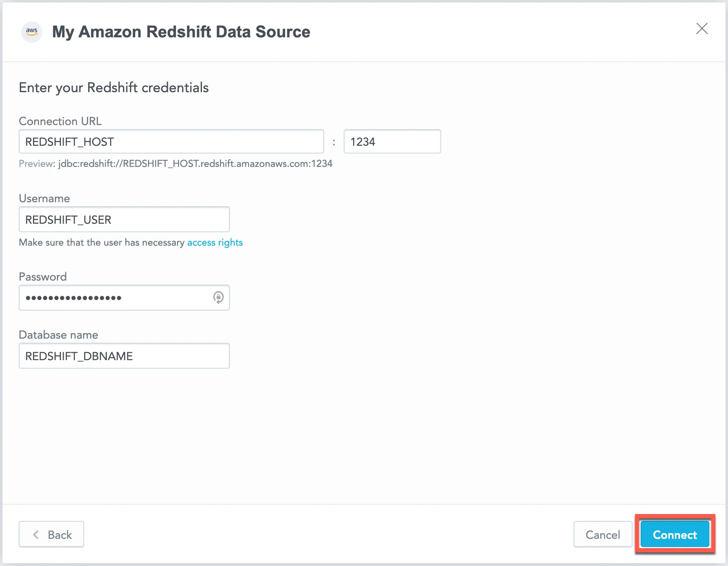The width and height of the screenshot is (728, 566).
Task: Click the Username label above the input
Action: point(44,199)
